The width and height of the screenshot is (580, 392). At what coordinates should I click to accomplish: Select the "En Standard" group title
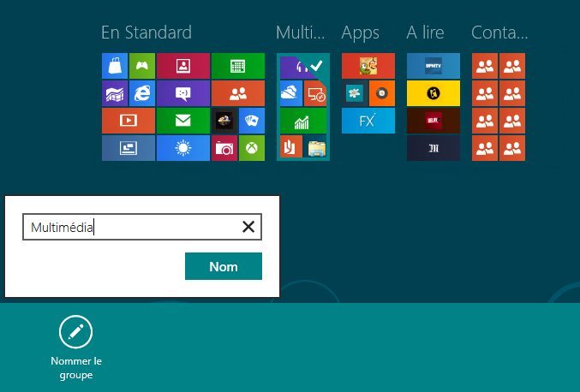click(146, 33)
